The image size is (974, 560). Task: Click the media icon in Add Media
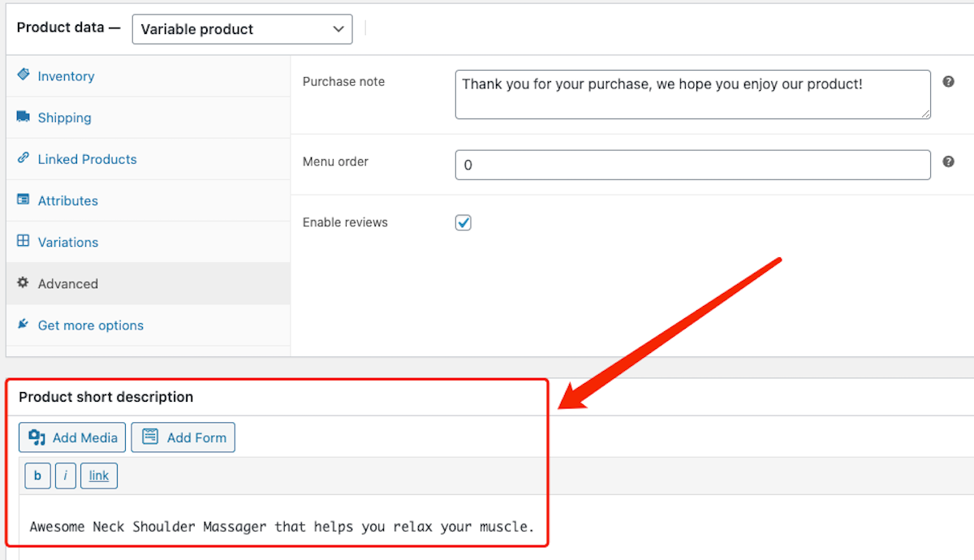coord(37,437)
